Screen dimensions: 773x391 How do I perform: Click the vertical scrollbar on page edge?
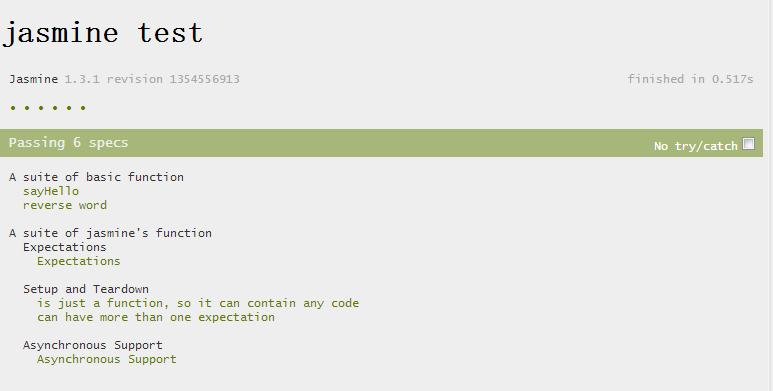coord(769,195)
